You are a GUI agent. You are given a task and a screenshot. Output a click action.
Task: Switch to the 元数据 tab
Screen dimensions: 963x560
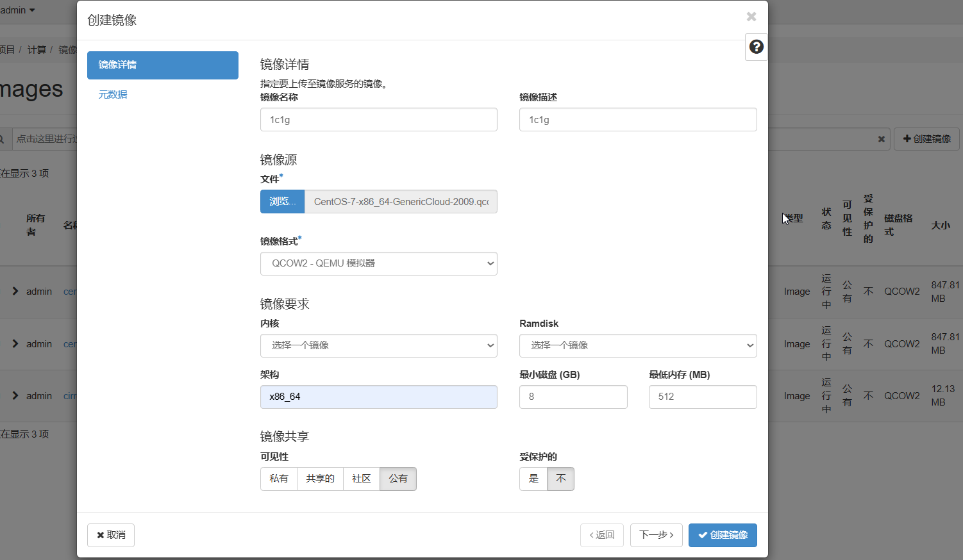point(113,95)
